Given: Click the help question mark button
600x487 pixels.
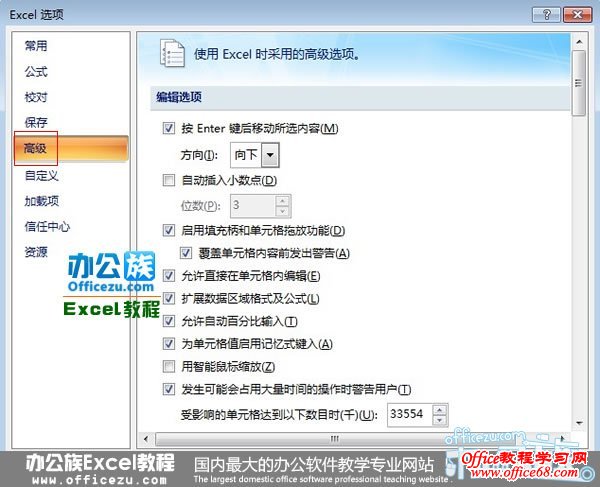Looking at the screenshot, I should click(546, 15).
